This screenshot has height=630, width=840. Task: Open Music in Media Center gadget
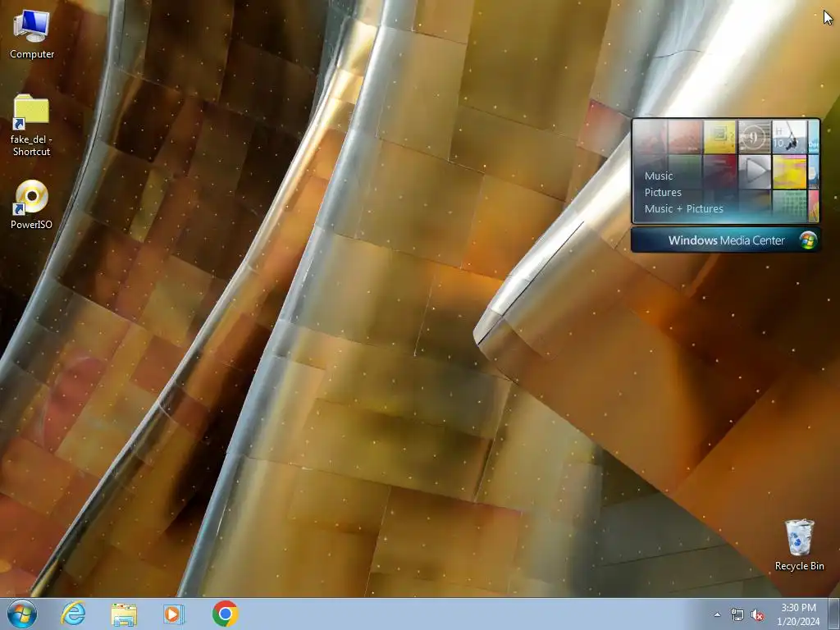[x=659, y=176]
